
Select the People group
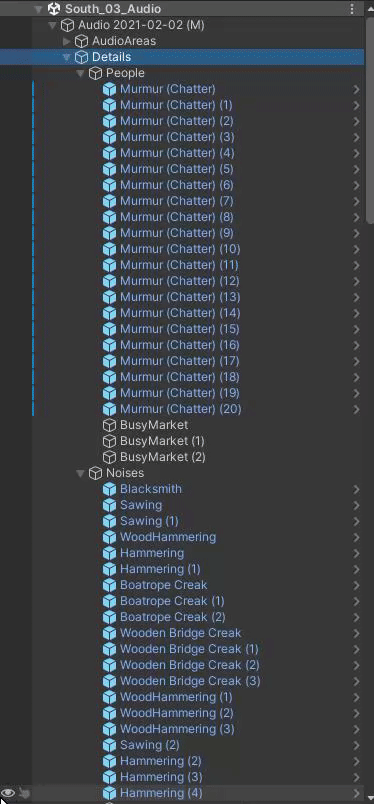pos(125,73)
